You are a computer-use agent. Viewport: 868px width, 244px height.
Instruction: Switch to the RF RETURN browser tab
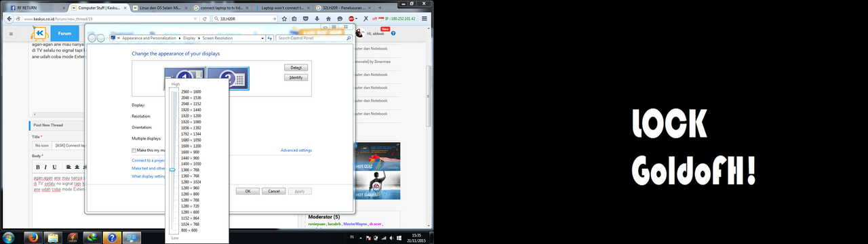[x=31, y=6]
